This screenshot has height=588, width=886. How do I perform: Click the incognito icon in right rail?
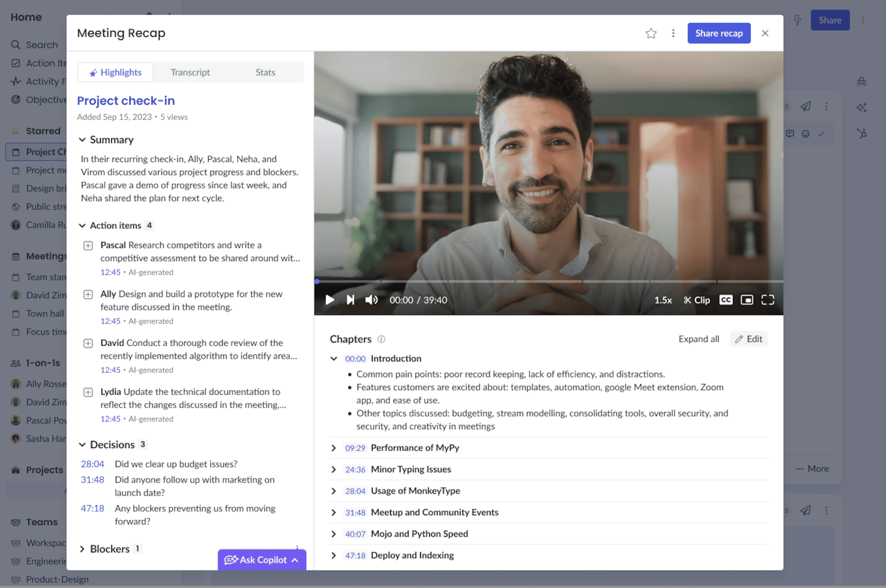[x=861, y=81]
